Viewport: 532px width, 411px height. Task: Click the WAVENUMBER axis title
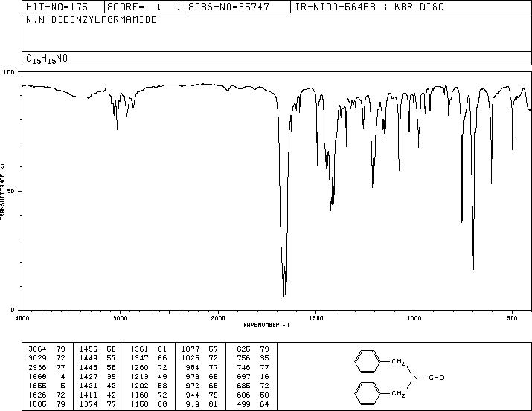click(x=266, y=325)
